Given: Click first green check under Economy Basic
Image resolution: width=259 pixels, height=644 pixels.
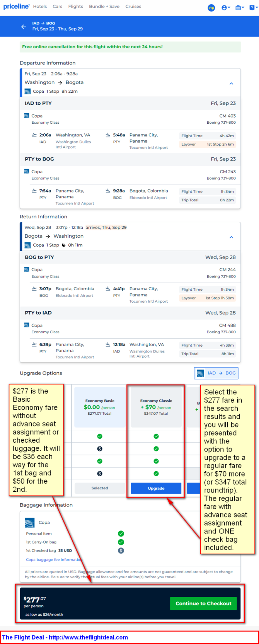Looking at the screenshot, I should pyautogui.click(x=100, y=436).
